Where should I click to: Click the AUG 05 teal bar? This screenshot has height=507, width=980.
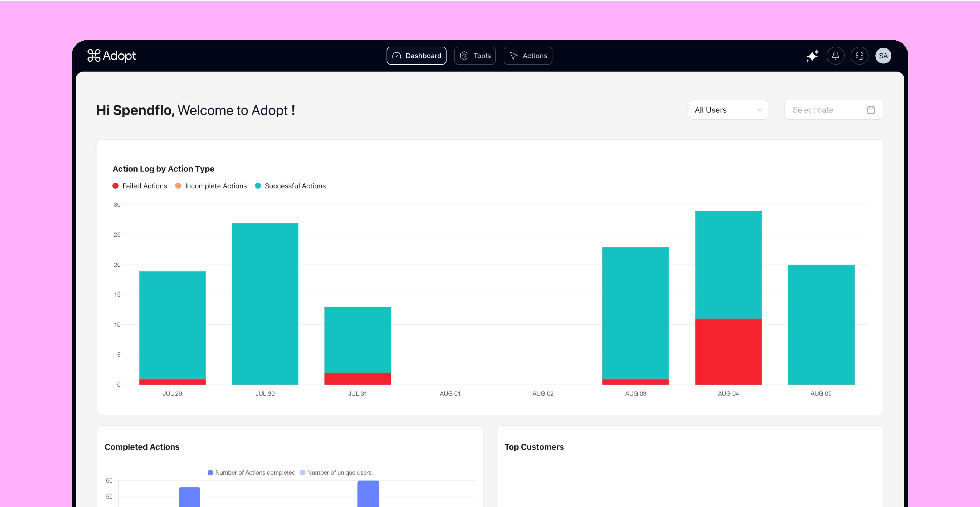[x=821, y=325]
